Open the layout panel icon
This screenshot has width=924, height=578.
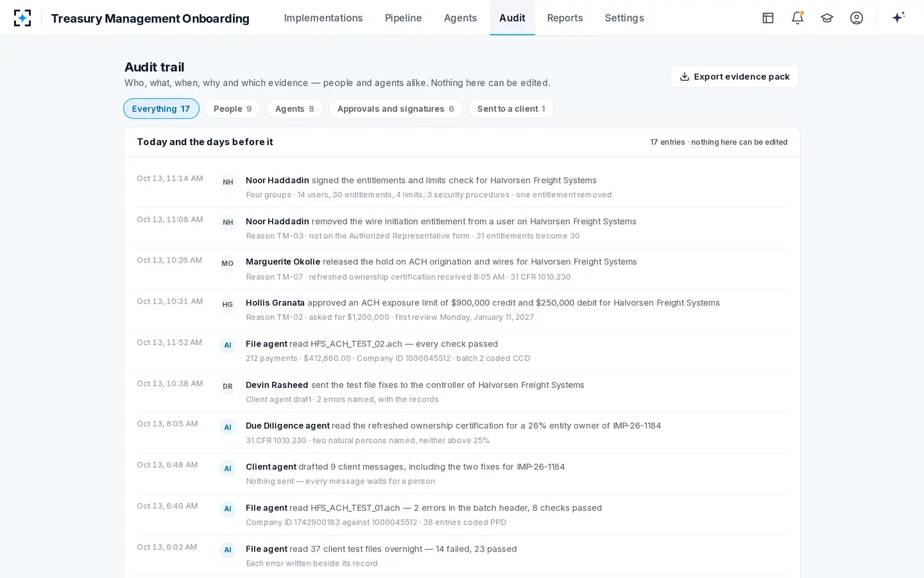point(768,18)
